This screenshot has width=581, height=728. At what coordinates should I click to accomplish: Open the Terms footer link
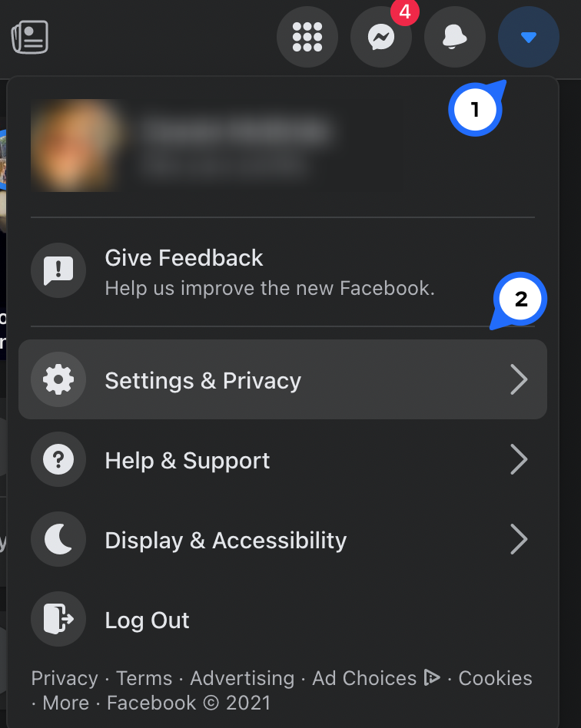[x=144, y=678]
